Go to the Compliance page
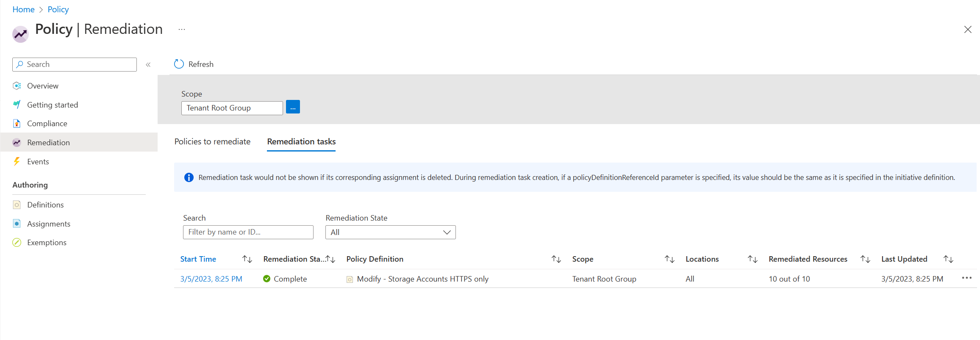The height and width of the screenshot is (340, 980). [47, 124]
